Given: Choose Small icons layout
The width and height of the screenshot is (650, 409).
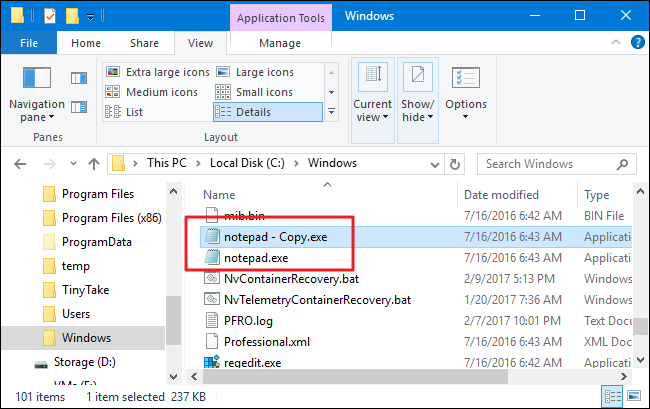Looking at the screenshot, I should [x=254, y=92].
